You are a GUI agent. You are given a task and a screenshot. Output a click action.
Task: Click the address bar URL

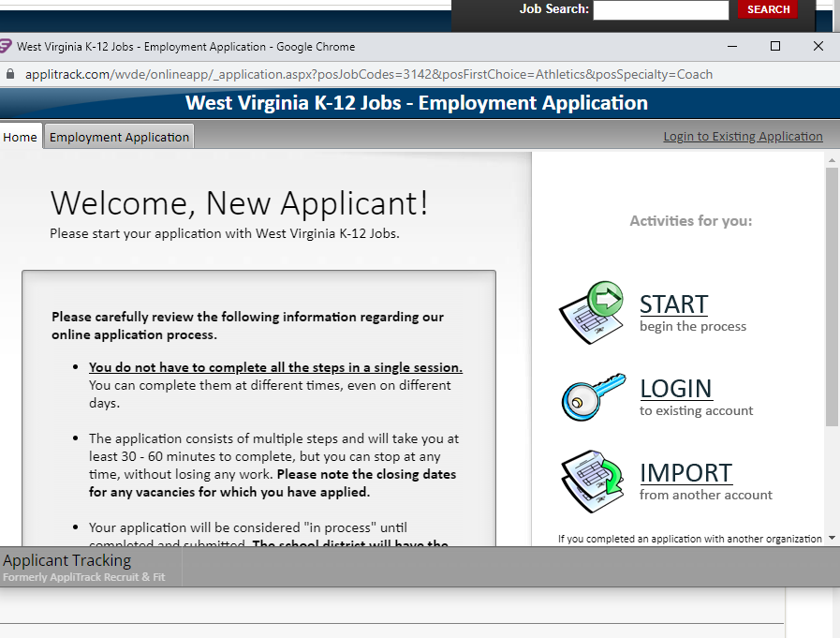coord(369,74)
